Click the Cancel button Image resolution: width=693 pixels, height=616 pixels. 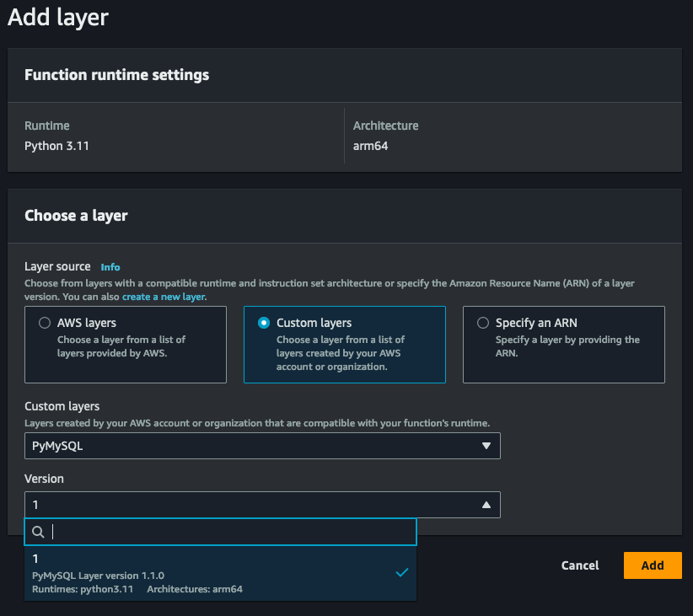[x=580, y=565]
